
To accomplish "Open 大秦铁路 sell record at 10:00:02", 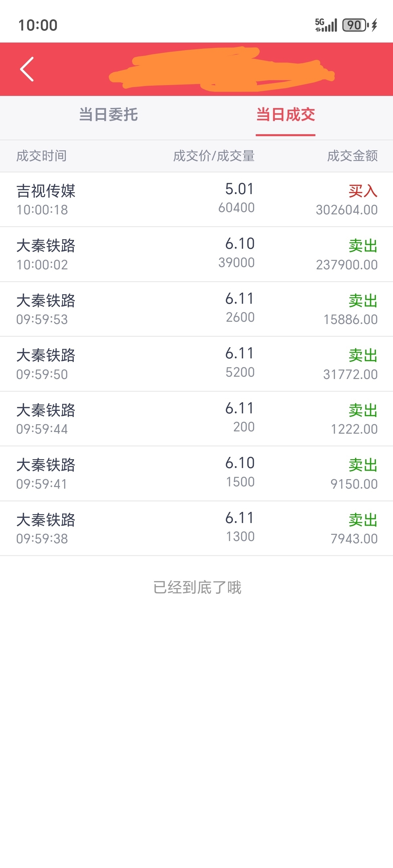I will click(x=196, y=254).
